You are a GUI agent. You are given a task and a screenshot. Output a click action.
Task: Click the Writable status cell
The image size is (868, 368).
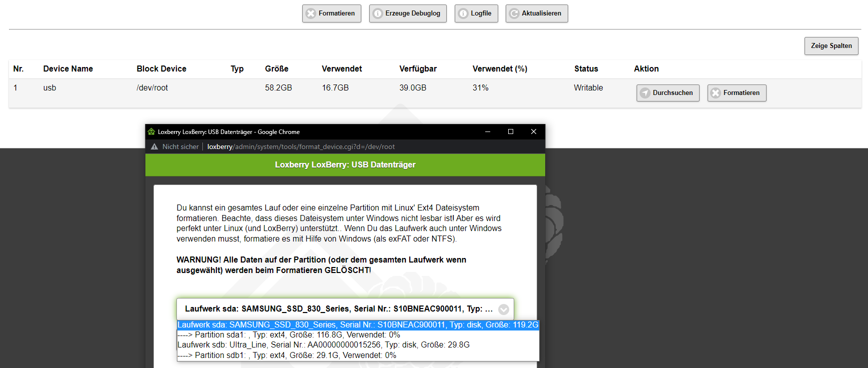589,88
